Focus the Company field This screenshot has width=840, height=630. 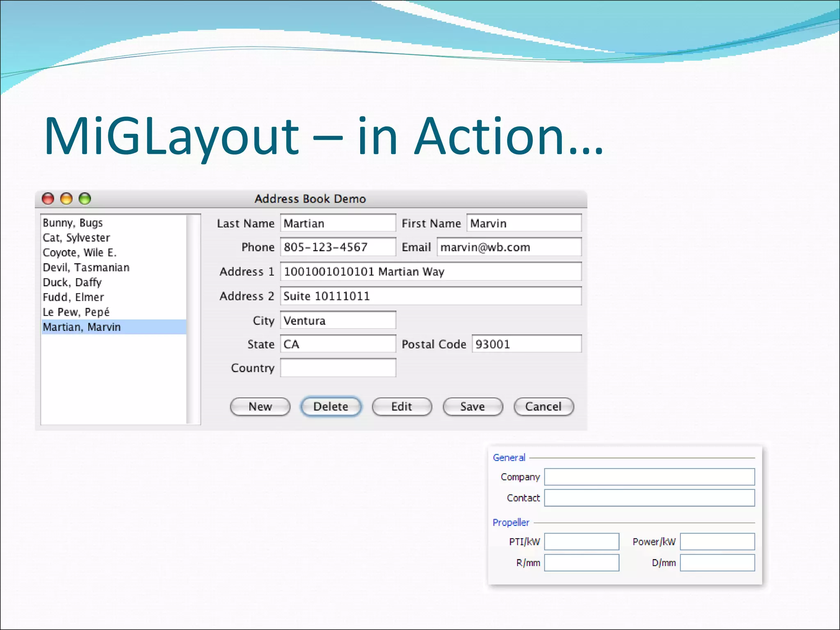649,477
